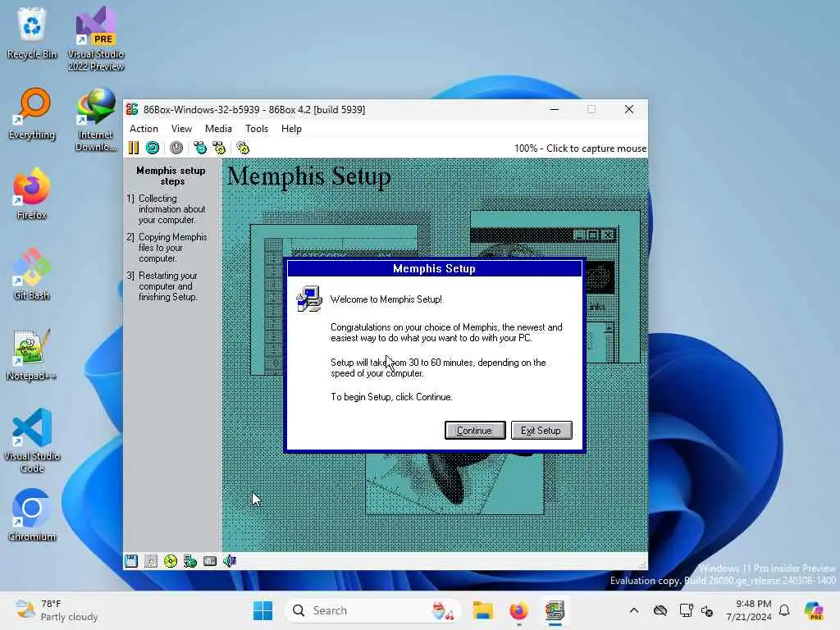Select the Notepad++ desktop icon
840x630 pixels.
point(32,354)
